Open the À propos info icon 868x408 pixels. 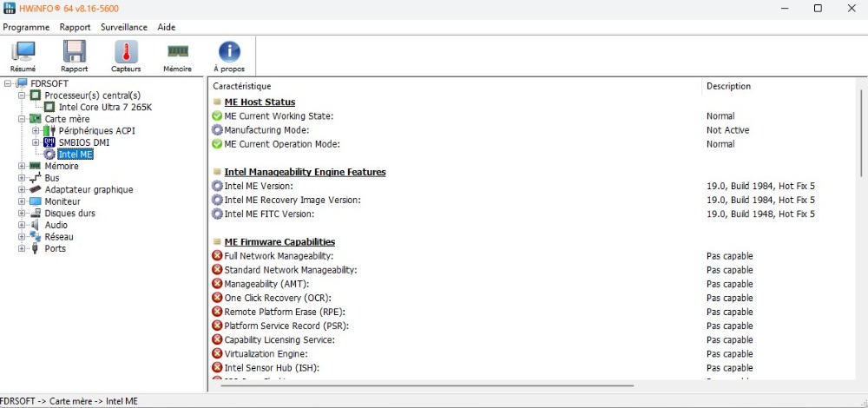pyautogui.click(x=229, y=56)
